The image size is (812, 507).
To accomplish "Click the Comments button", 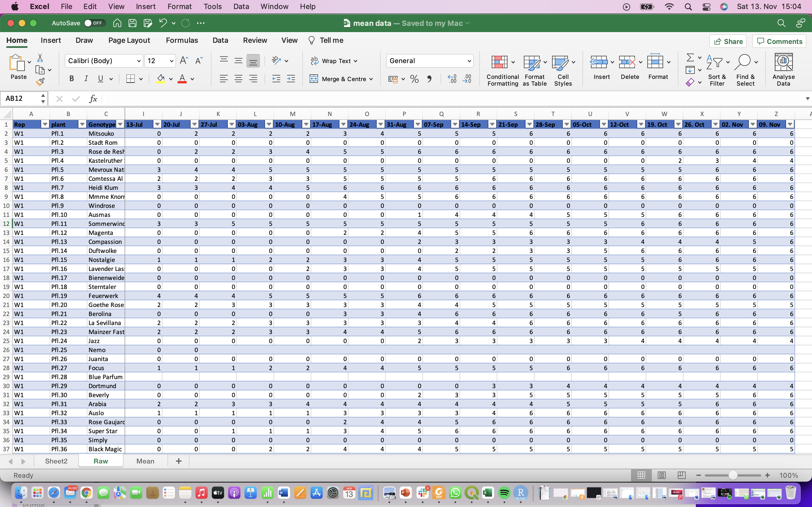I will click(x=779, y=41).
